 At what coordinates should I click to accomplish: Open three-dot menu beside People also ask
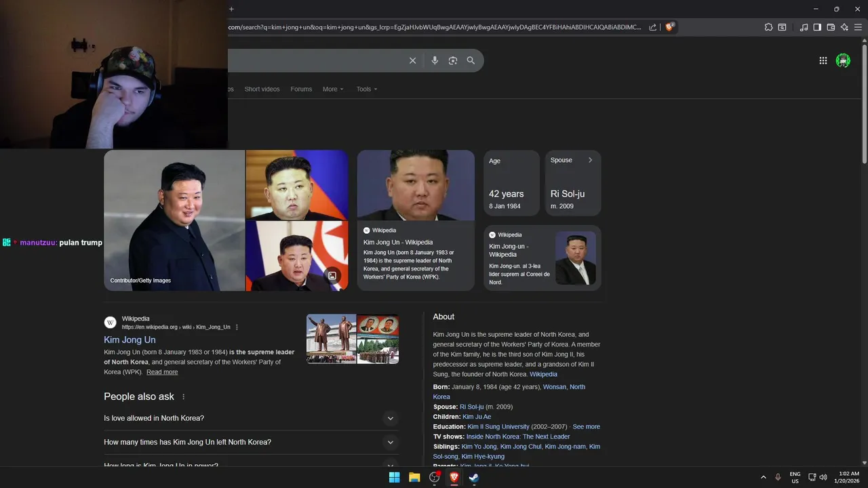click(x=183, y=397)
